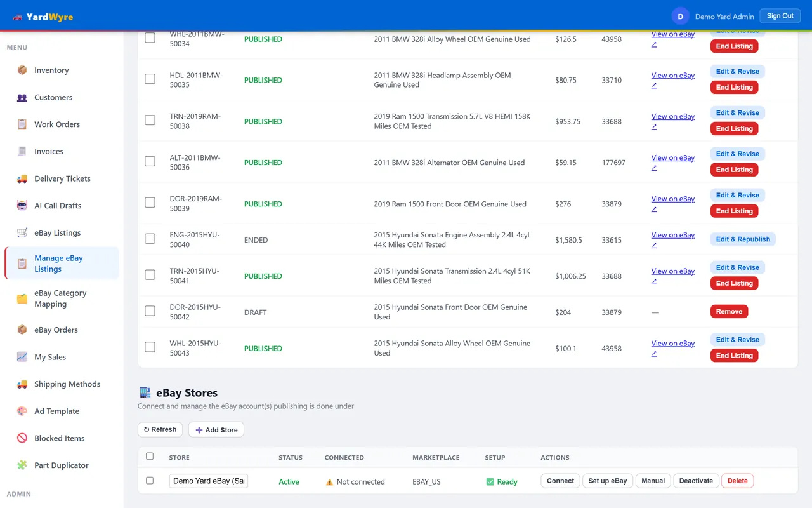
Task: Click the Demo Yard Admin username
Action: (724, 17)
